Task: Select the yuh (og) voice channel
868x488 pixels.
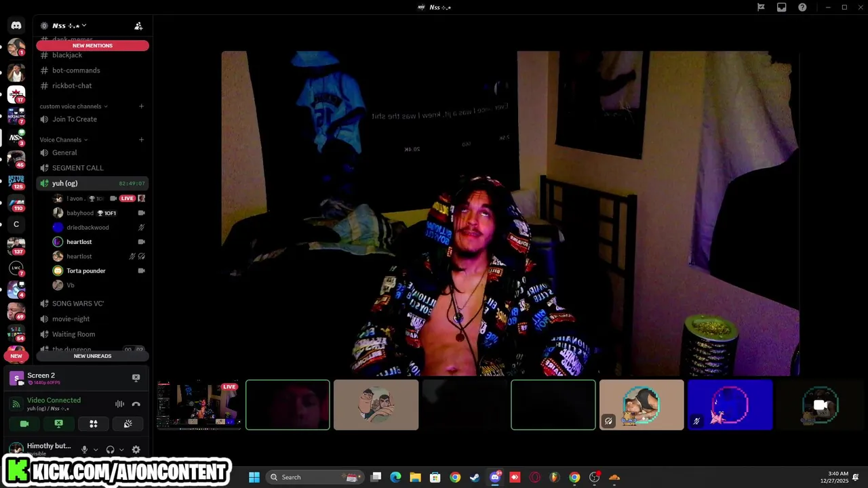Action: (92, 184)
